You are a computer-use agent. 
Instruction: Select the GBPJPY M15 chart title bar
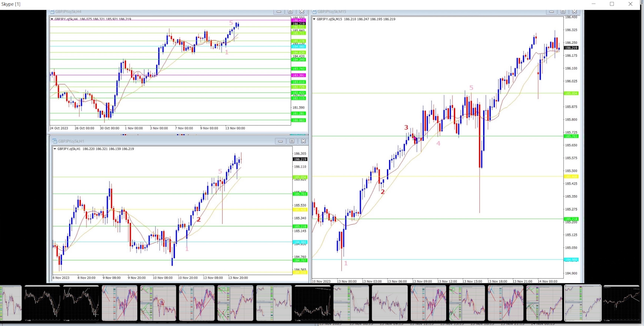(x=426, y=12)
